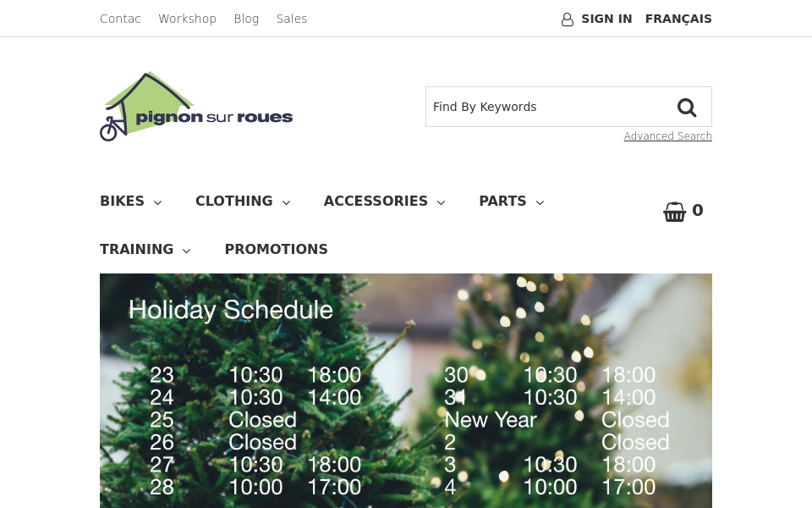Select the Blog navigation item

[246, 18]
